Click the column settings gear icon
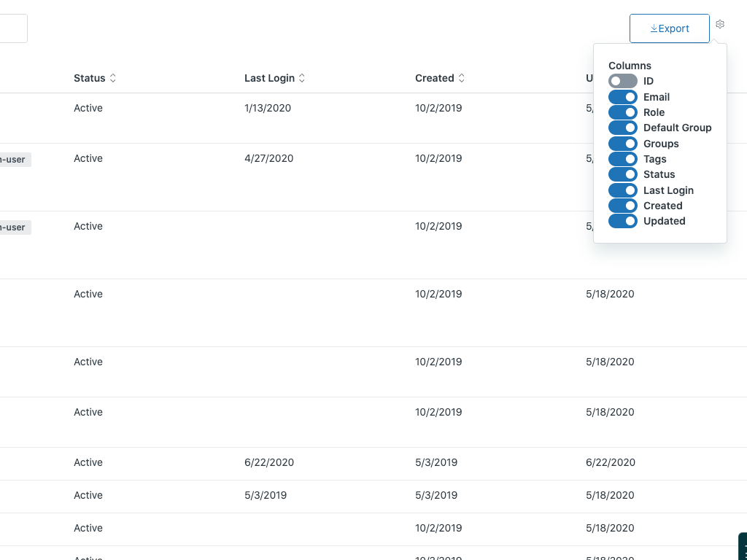The image size is (747, 560). point(720,25)
